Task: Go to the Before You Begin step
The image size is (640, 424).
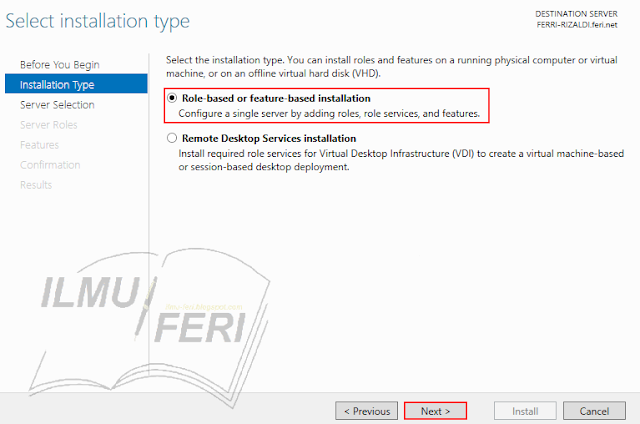Action: click(59, 65)
